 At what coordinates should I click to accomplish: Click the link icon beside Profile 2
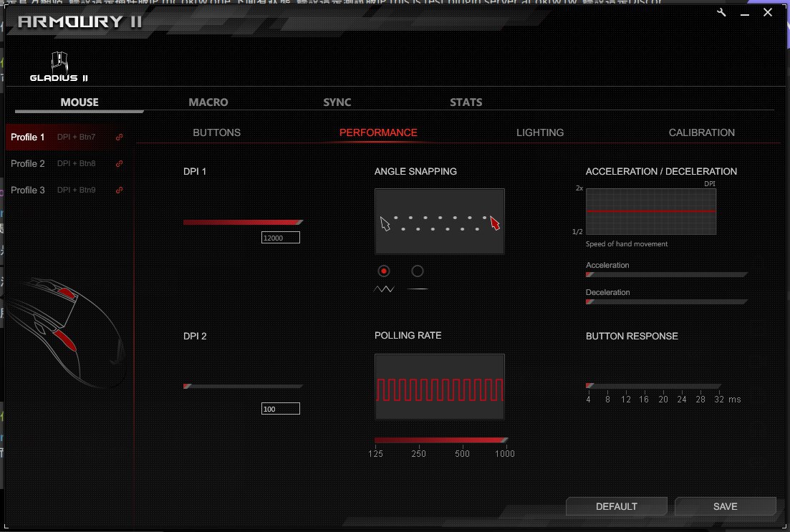[120, 163]
